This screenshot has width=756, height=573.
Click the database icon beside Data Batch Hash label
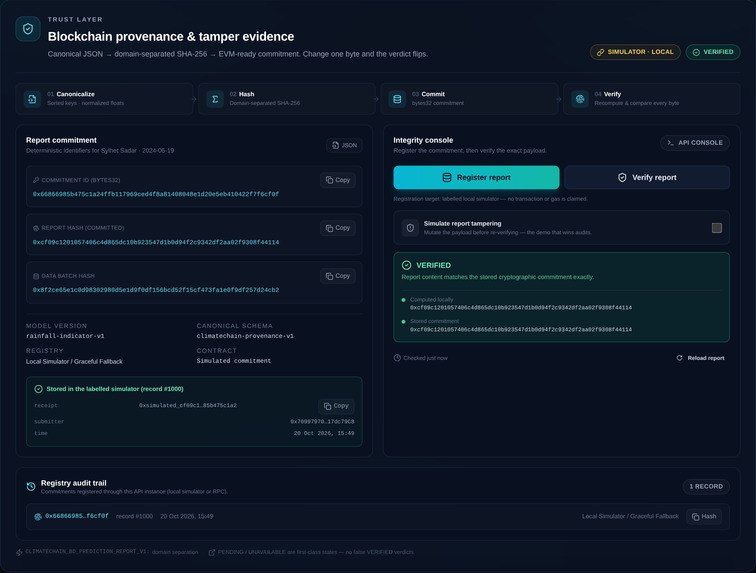(x=36, y=276)
